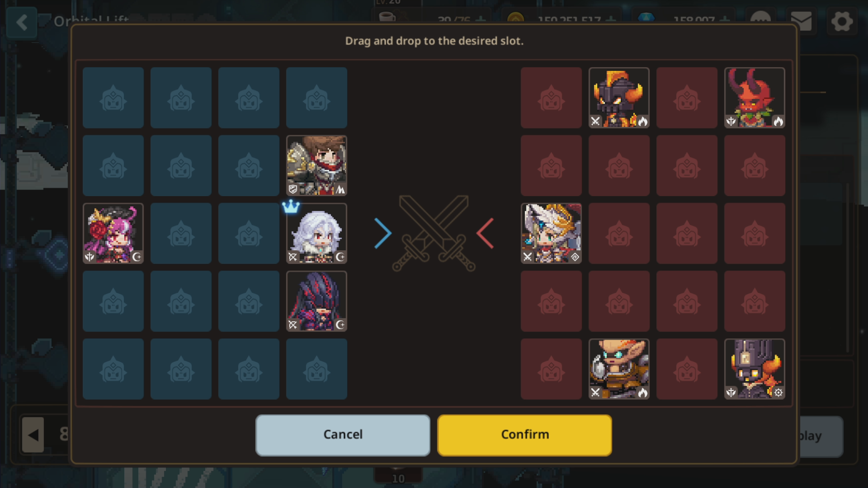Select the goblin with goggles enemy

(619, 369)
